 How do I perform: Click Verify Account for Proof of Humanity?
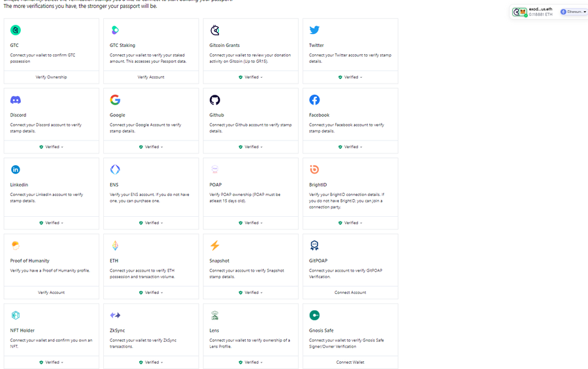coord(52,293)
